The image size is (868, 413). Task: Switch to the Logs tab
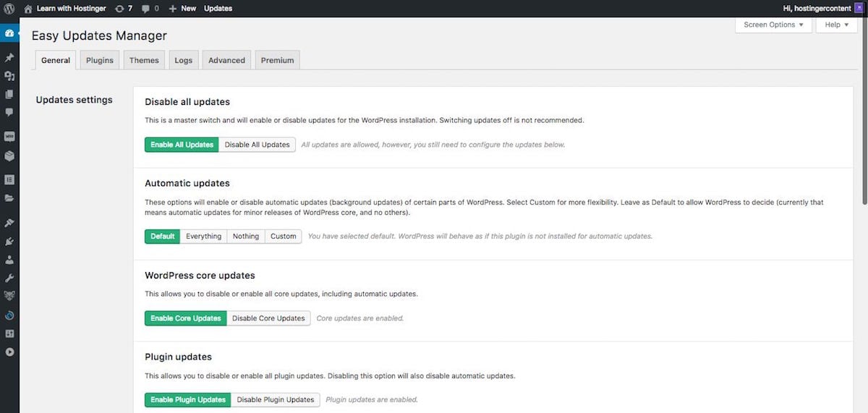[x=184, y=60]
